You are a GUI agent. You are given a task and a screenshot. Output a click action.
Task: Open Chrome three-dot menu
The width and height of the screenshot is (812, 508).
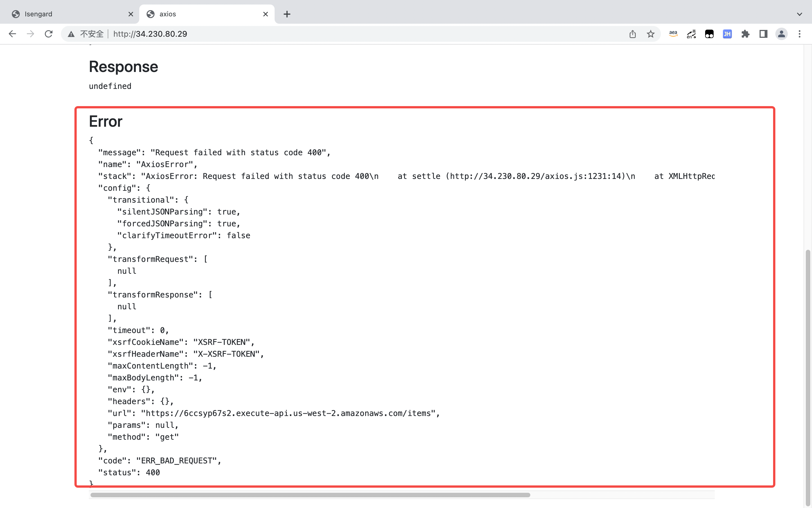pos(800,34)
